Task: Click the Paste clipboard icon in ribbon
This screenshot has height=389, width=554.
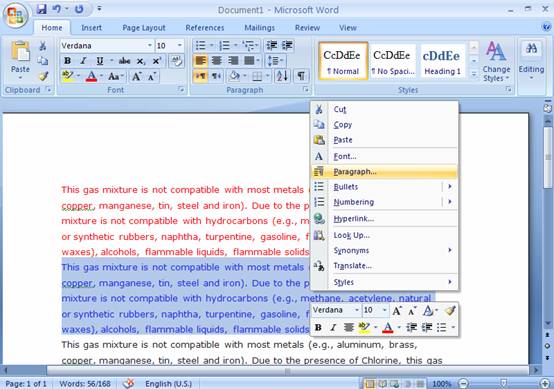Action: [x=20, y=52]
